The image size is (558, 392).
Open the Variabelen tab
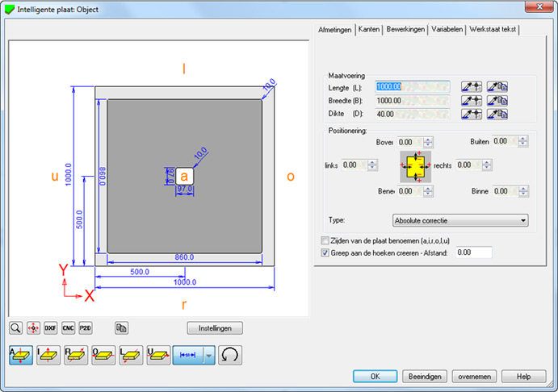[x=447, y=29]
